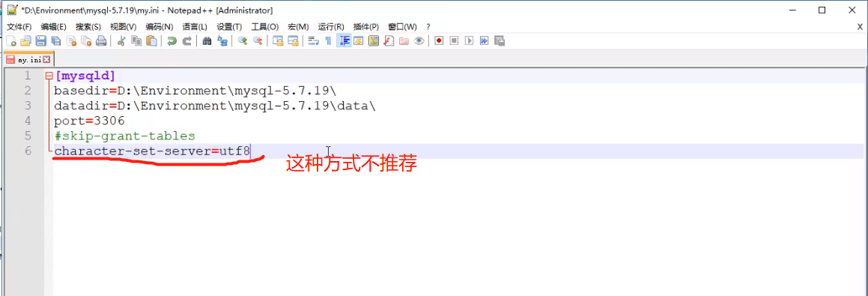This screenshot has height=296, width=868.
Task: Start macro recording with the red dot icon
Action: pyautogui.click(x=439, y=40)
